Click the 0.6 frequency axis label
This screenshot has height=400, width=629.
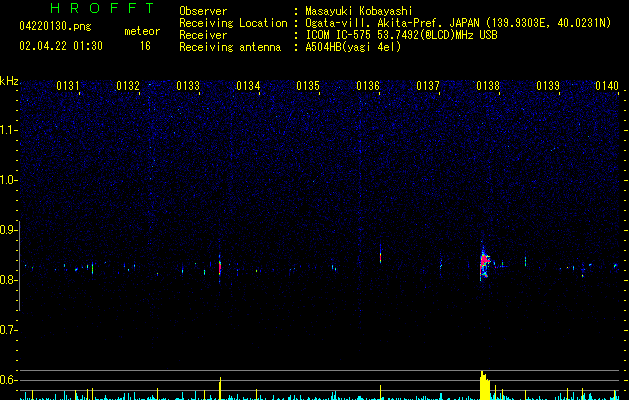coord(9,380)
